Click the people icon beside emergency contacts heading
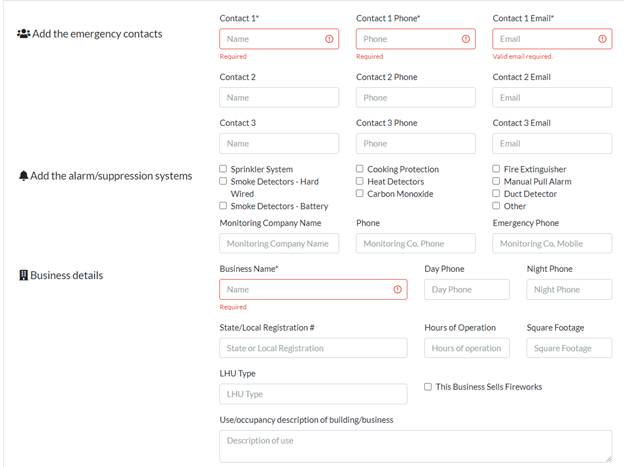The image size is (624, 467). click(23, 34)
